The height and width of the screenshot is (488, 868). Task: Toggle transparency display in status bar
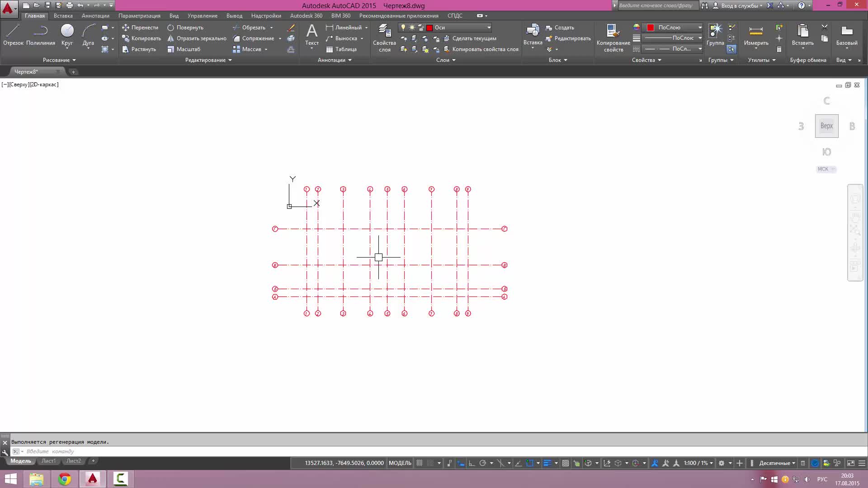point(566,463)
